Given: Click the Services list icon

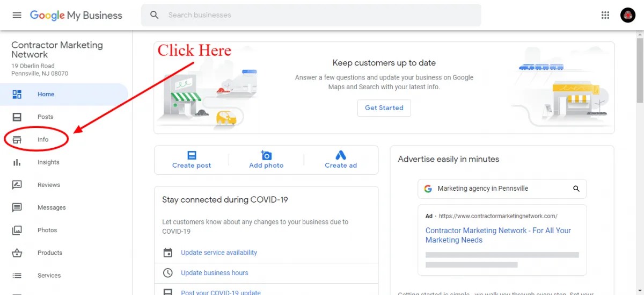Looking at the screenshot, I should point(17,276).
